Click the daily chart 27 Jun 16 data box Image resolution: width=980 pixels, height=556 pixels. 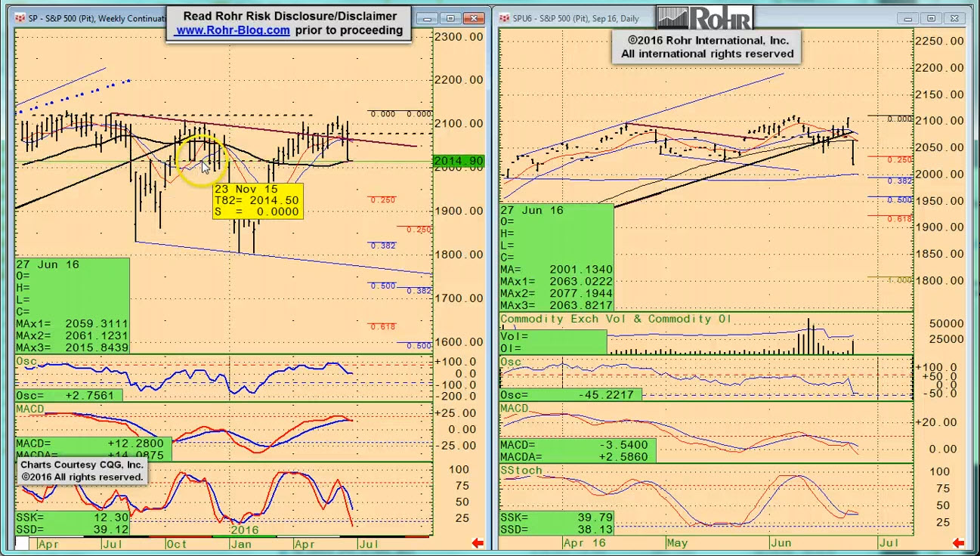pyautogui.click(x=556, y=257)
